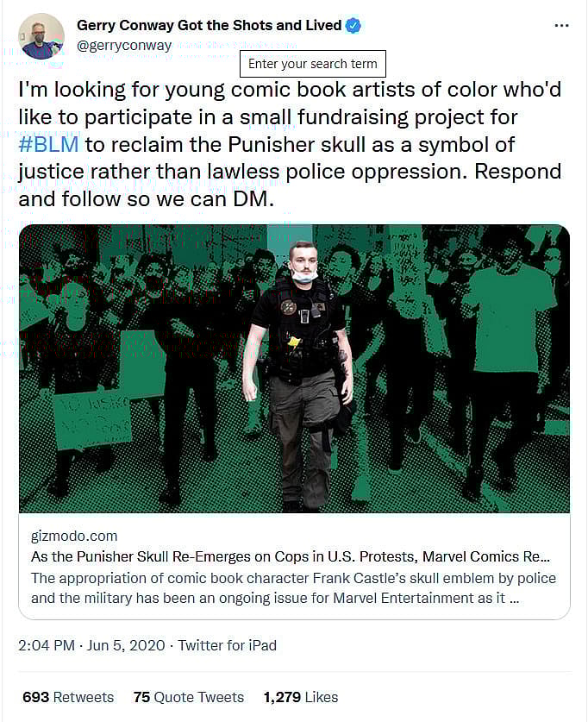Viewport: 588px width, 722px height.
Task: Open the article preview image with officer
Action: (295, 368)
